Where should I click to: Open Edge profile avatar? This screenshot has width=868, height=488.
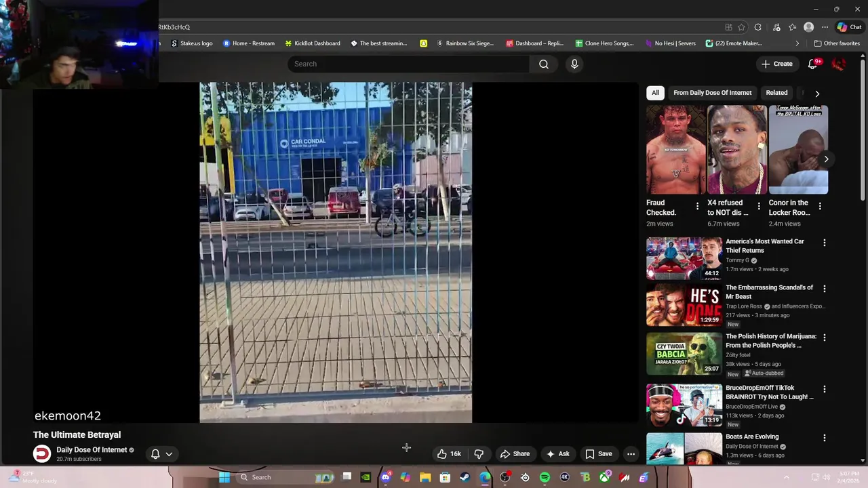[x=808, y=27]
